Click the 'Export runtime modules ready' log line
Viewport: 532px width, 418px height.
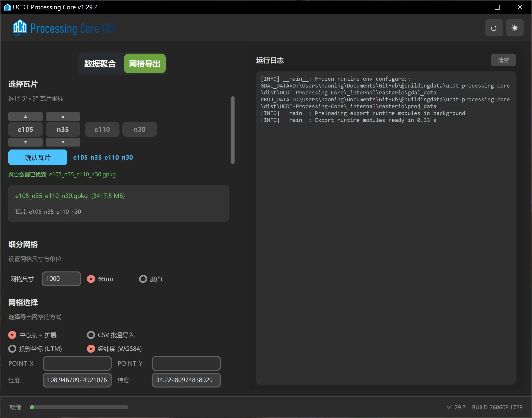[x=348, y=120]
